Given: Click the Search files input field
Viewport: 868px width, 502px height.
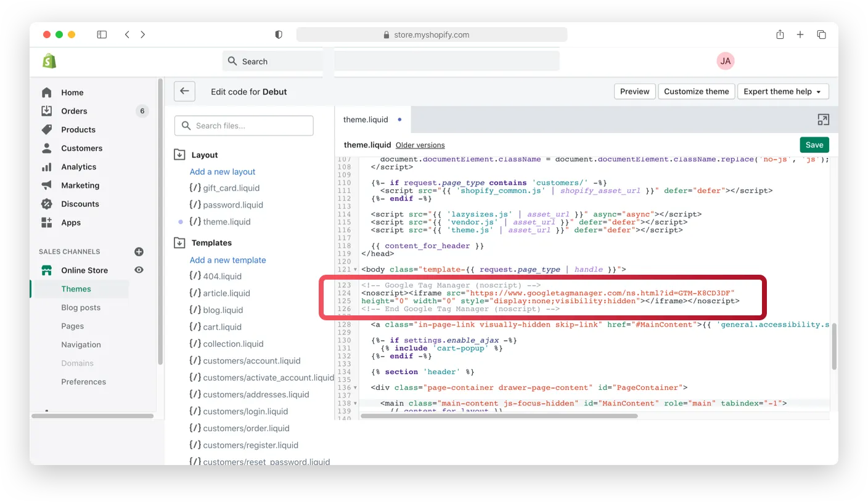Looking at the screenshot, I should (x=244, y=126).
